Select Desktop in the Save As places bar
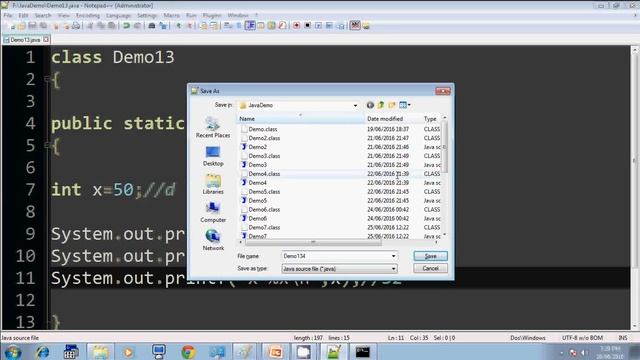 coord(213,156)
